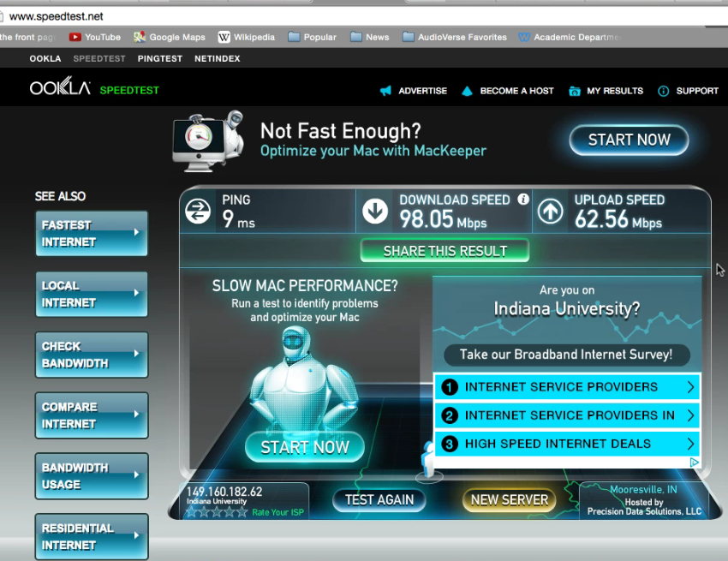Click the Rate Your ISP link

click(277, 512)
